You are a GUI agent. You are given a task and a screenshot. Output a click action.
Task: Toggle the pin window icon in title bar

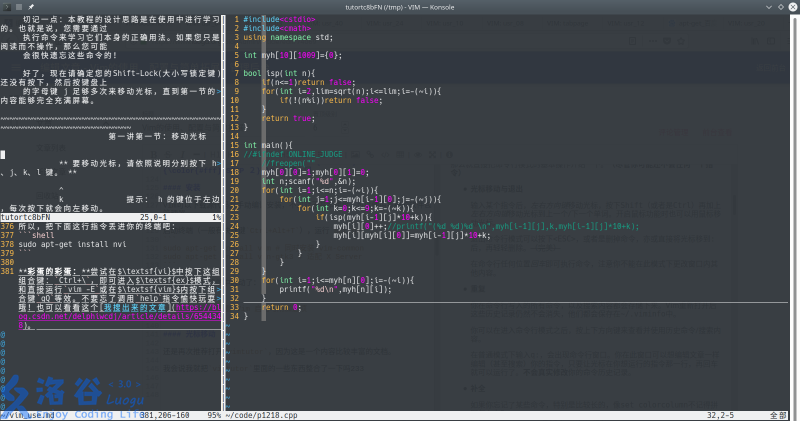[x=31, y=6]
